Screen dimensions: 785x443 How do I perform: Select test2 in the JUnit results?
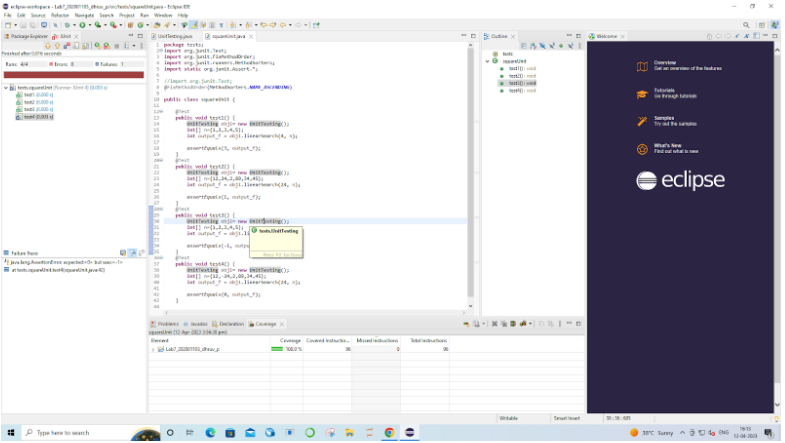pos(34,102)
